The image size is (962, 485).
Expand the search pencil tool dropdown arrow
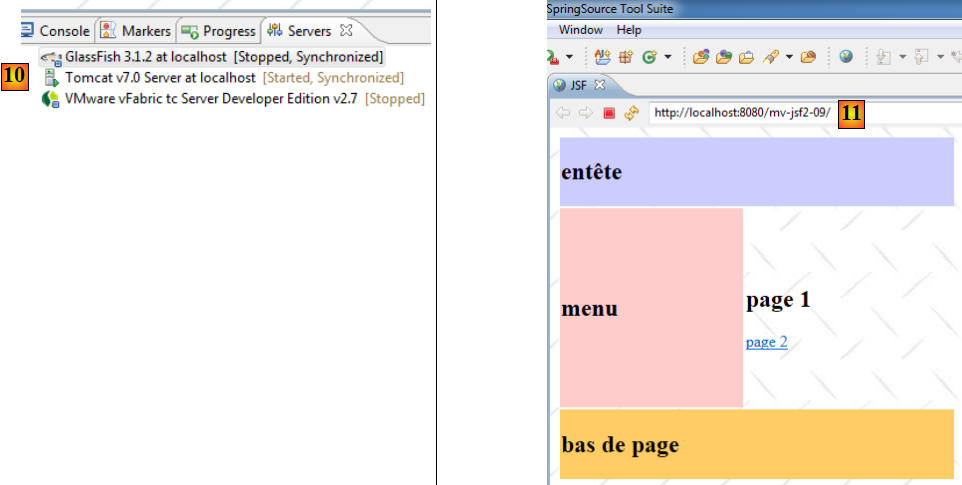coord(789,57)
